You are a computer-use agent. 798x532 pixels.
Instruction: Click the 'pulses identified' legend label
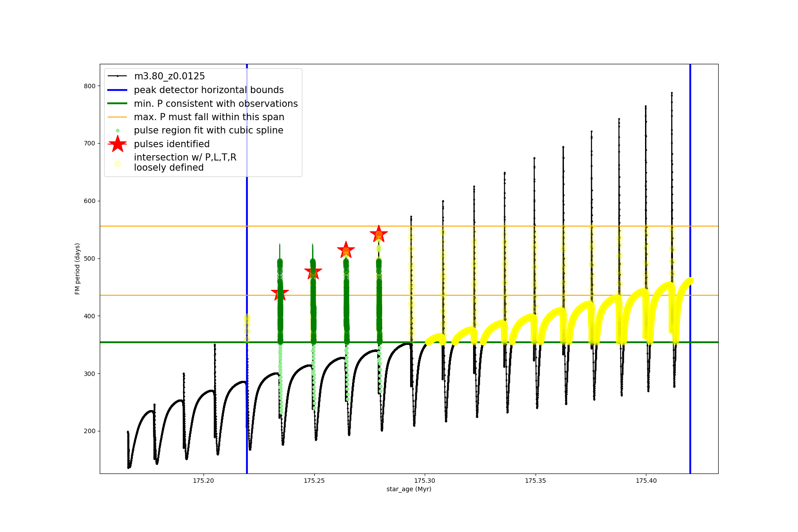[172, 144]
